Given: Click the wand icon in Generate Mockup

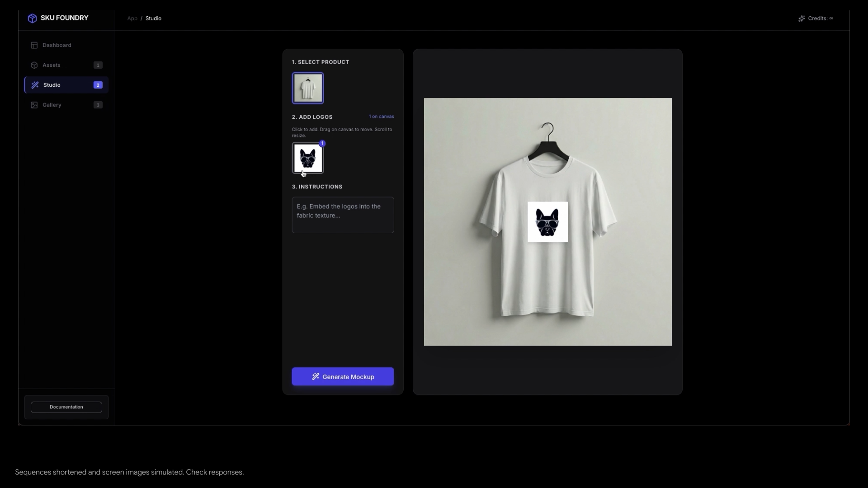Looking at the screenshot, I should pos(316,376).
